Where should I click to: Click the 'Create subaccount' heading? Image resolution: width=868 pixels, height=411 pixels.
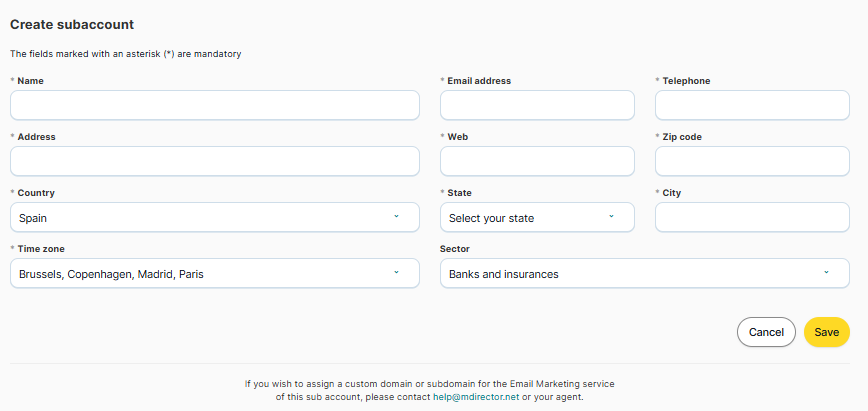(x=72, y=24)
